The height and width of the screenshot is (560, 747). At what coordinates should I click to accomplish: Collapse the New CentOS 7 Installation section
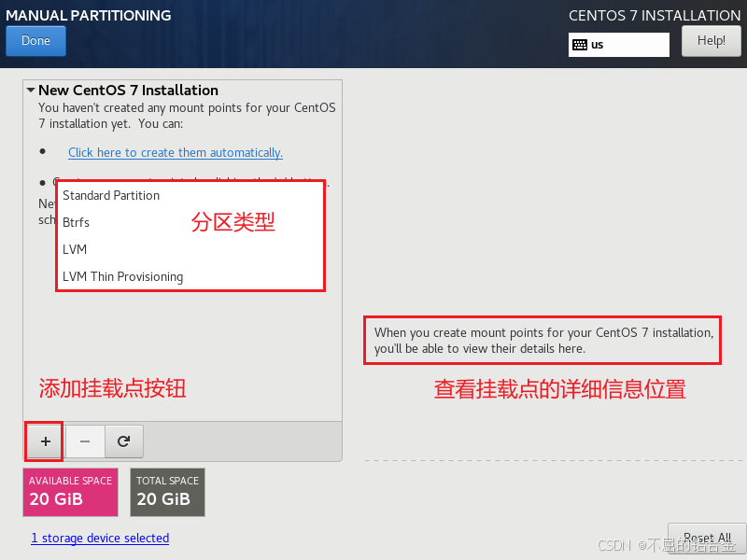(x=31, y=90)
